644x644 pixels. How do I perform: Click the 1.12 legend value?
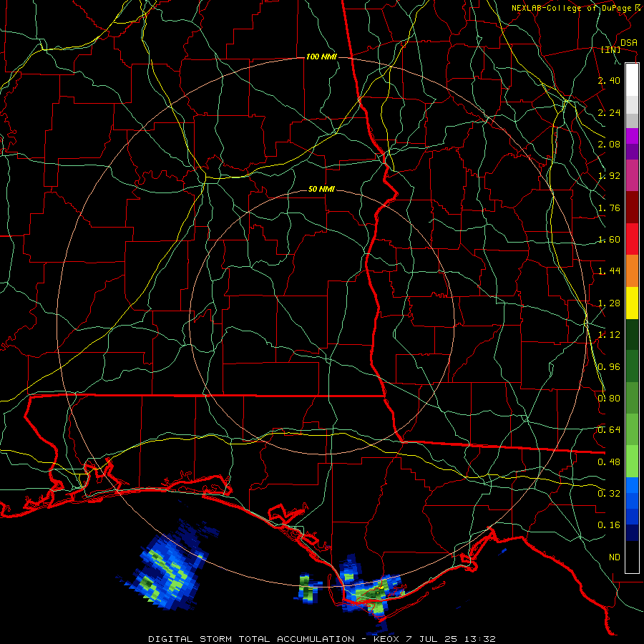609,335
